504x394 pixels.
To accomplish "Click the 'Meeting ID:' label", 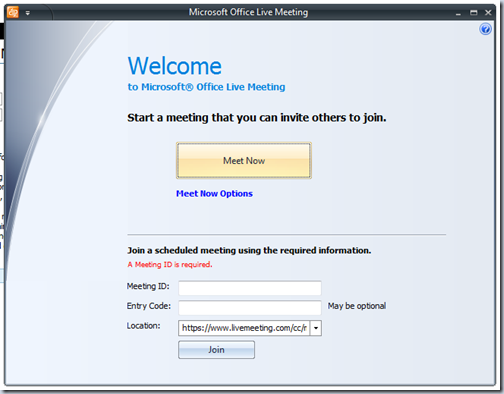I will [148, 286].
